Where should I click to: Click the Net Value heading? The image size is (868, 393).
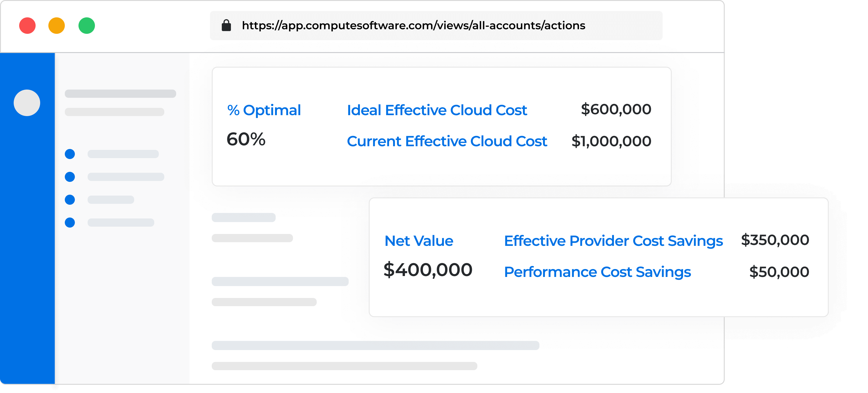[419, 241]
